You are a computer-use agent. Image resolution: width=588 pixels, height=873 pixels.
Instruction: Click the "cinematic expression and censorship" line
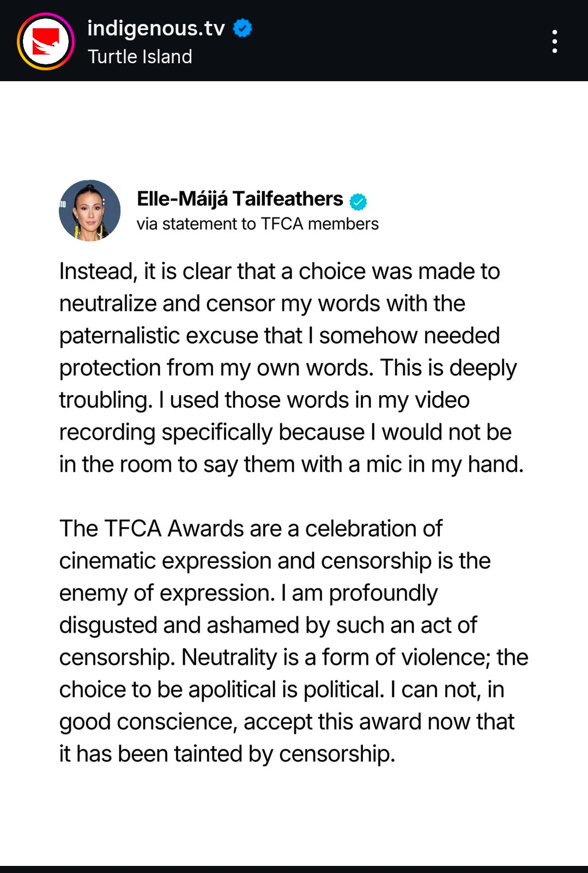pos(275,561)
